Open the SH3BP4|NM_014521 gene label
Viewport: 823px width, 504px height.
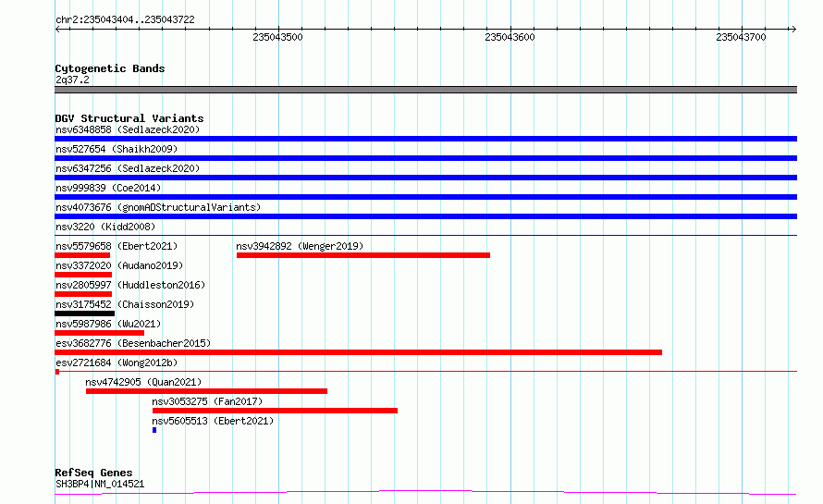(x=100, y=484)
